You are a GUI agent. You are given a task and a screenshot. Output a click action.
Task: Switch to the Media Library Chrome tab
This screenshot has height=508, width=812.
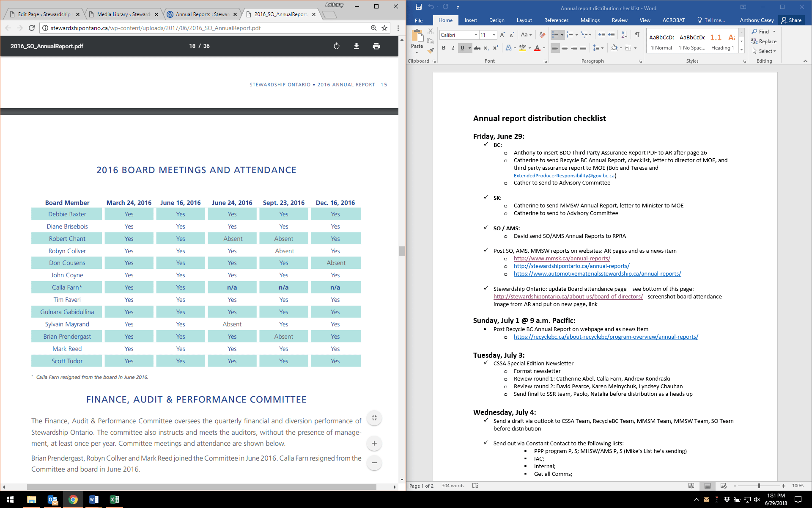click(x=123, y=14)
